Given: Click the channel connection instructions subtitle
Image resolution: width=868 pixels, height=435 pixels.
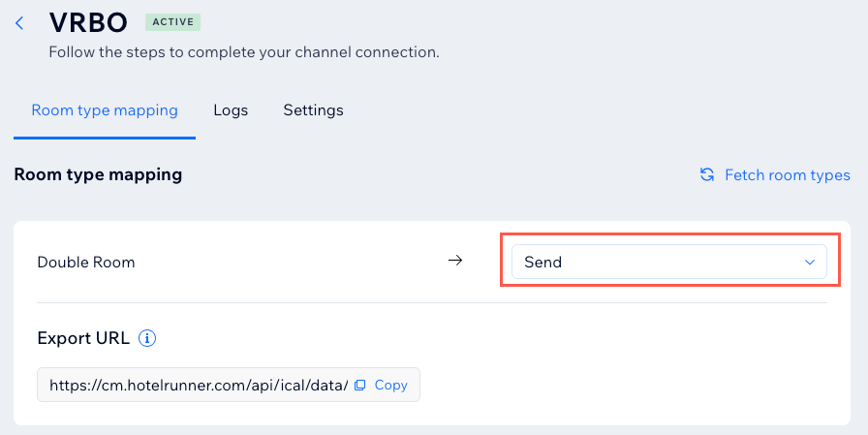Looking at the screenshot, I should tap(244, 51).
